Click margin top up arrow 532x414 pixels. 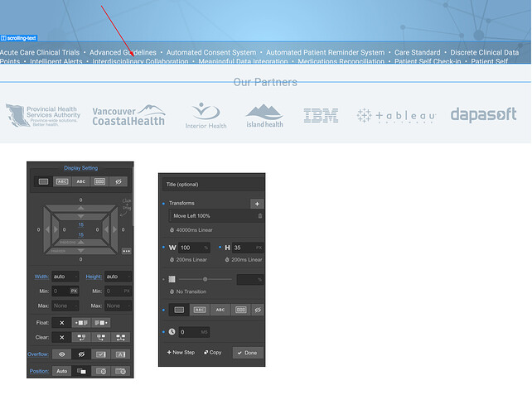click(80, 208)
